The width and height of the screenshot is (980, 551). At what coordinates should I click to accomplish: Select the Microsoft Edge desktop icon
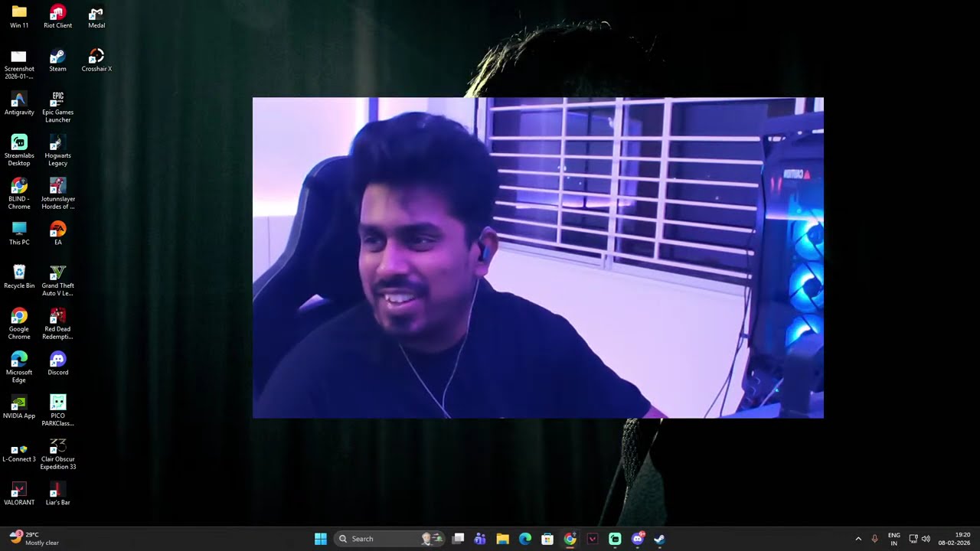pyautogui.click(x=19, y=368)
